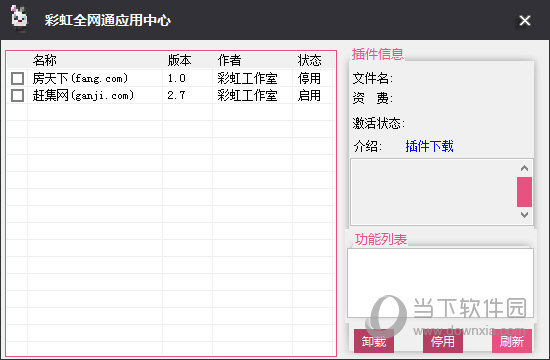Tick the checkbox for 赶集网(ganji.com)

tap(18, 95)
